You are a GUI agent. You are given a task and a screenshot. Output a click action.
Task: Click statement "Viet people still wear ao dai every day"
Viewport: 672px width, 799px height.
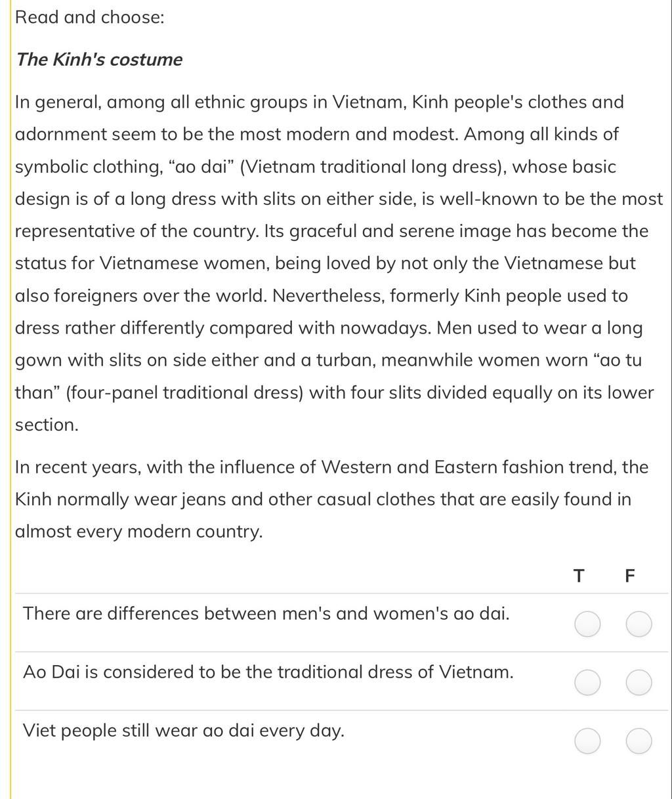click(184, 731)
